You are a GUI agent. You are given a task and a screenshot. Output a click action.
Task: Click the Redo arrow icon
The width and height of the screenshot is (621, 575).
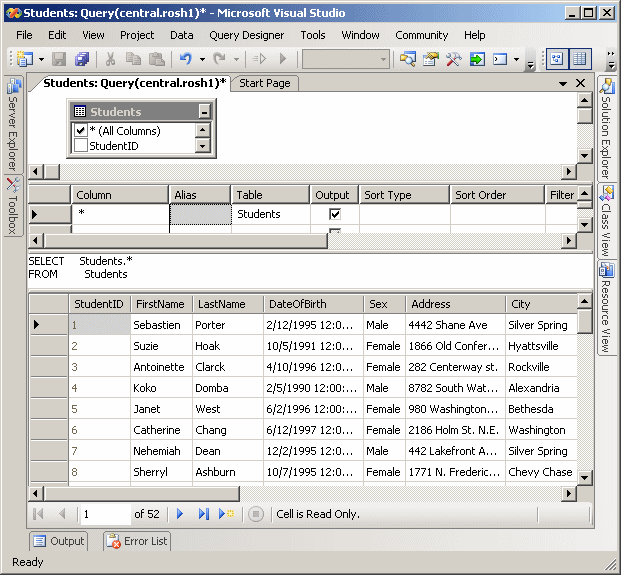pos(220,59)
